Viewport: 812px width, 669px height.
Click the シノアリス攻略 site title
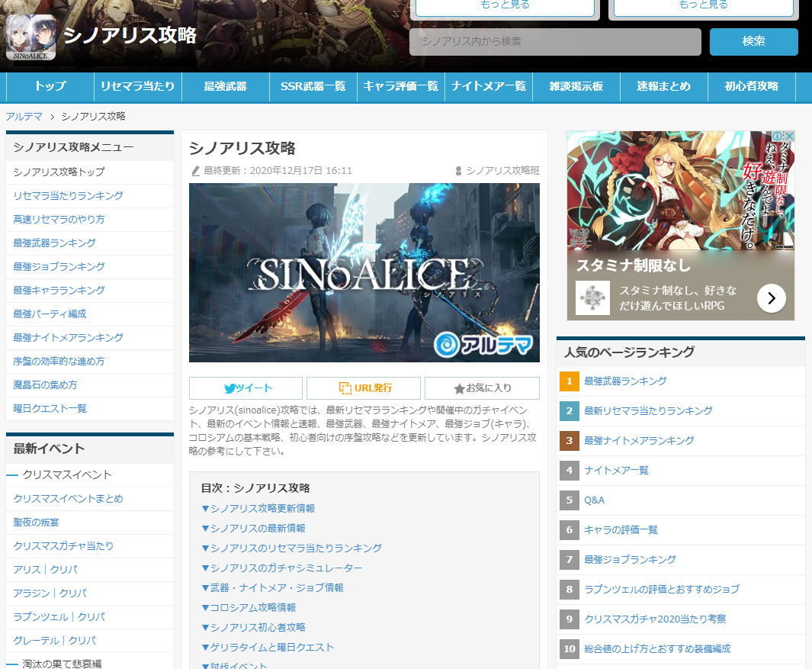(130, 35)
